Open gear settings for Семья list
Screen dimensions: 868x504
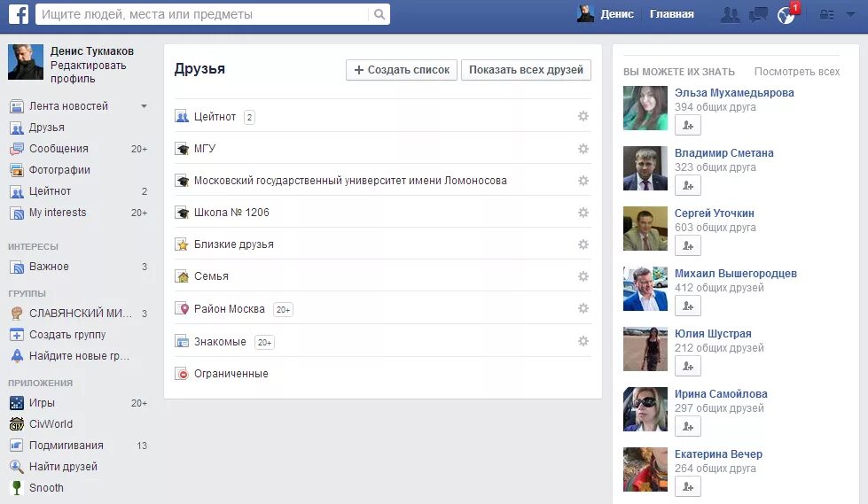(x=583, y=276)
